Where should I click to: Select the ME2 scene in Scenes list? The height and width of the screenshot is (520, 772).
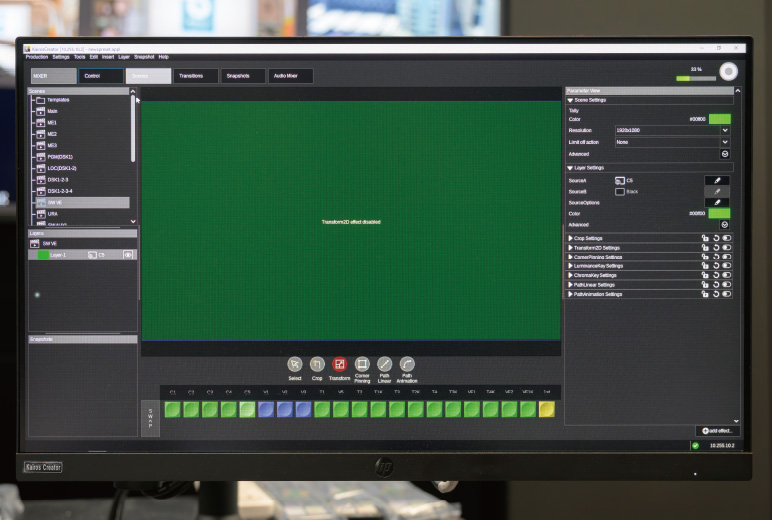(x=52, y=134)
